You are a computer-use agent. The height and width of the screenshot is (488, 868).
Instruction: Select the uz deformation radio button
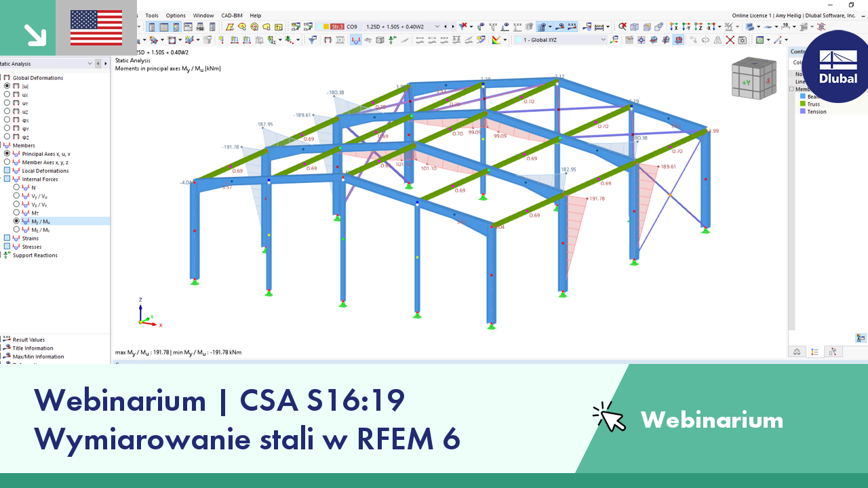[x=7, y=111]
